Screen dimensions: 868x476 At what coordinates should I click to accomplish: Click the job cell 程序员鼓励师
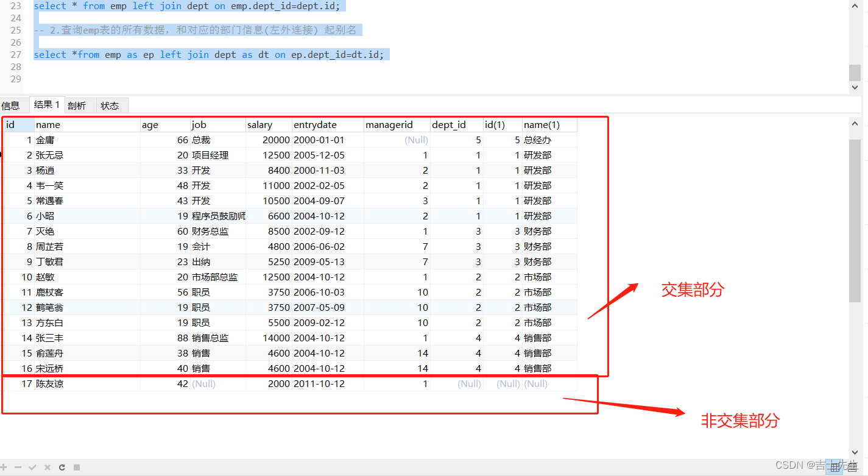[218, 216]
